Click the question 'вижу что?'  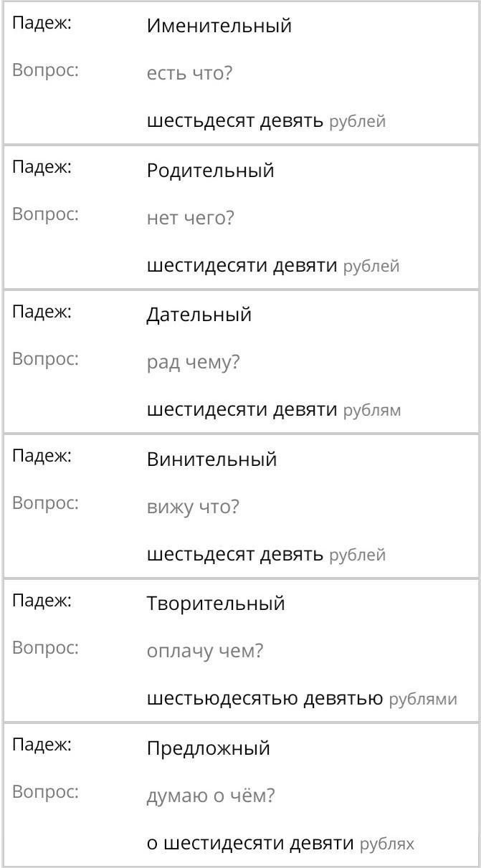(x=193, y=507)
